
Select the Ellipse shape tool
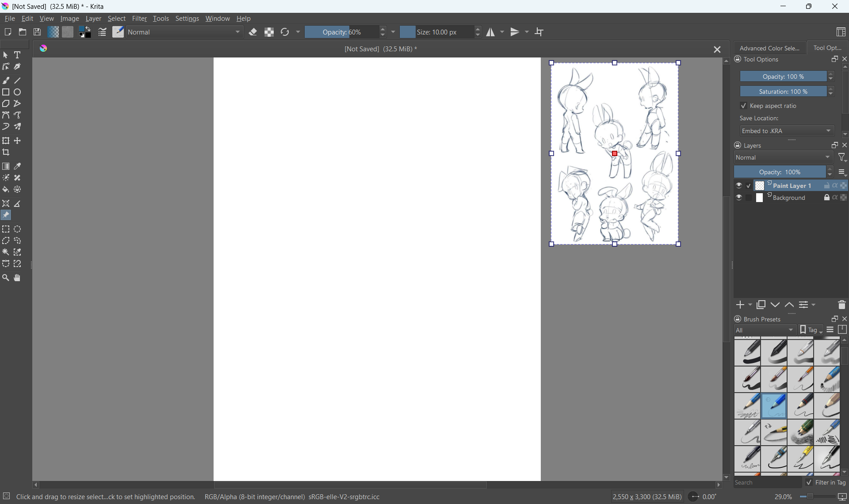pyautogui.click(x=18, y=92)
